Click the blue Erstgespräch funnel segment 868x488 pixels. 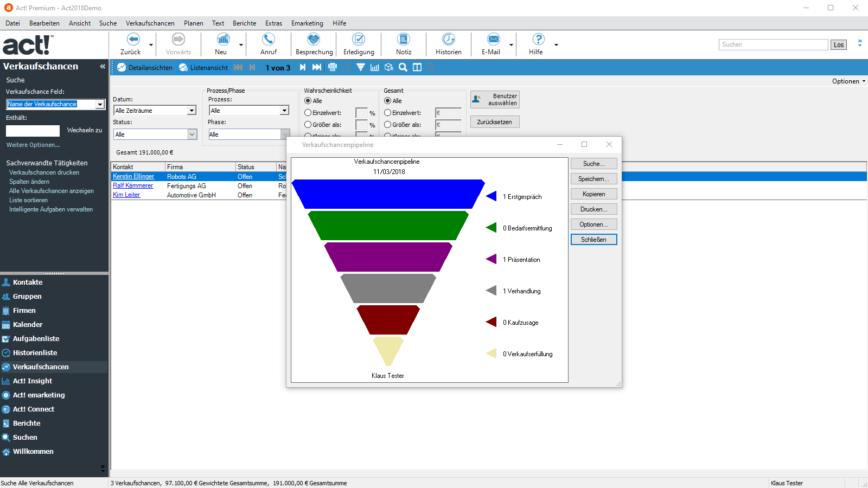(x=388, y=194)
